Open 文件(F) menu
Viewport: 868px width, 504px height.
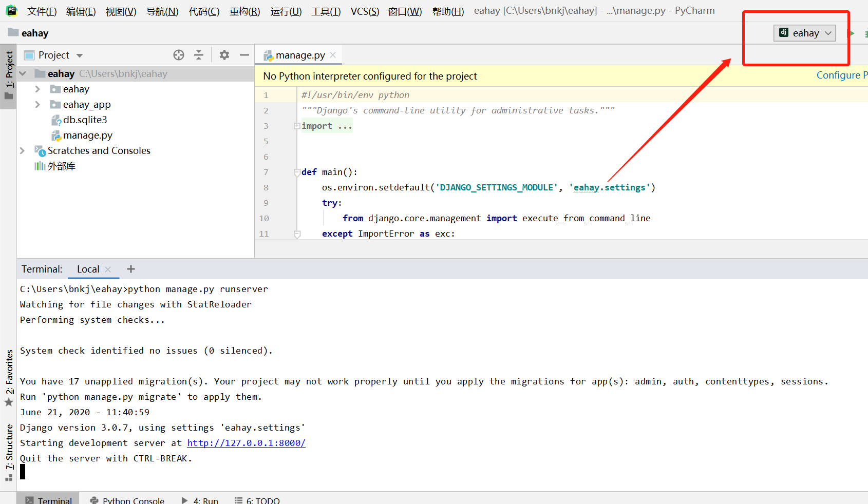click(x=42, y=11)
